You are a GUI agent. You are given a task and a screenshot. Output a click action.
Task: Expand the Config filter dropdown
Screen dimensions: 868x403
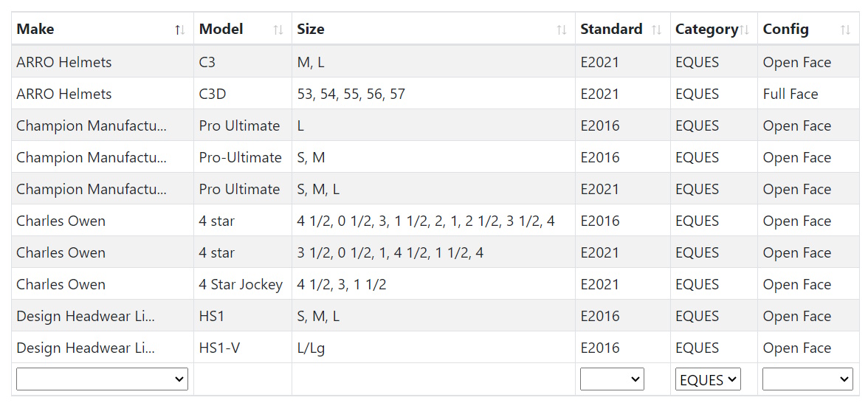tap(807, 379)
